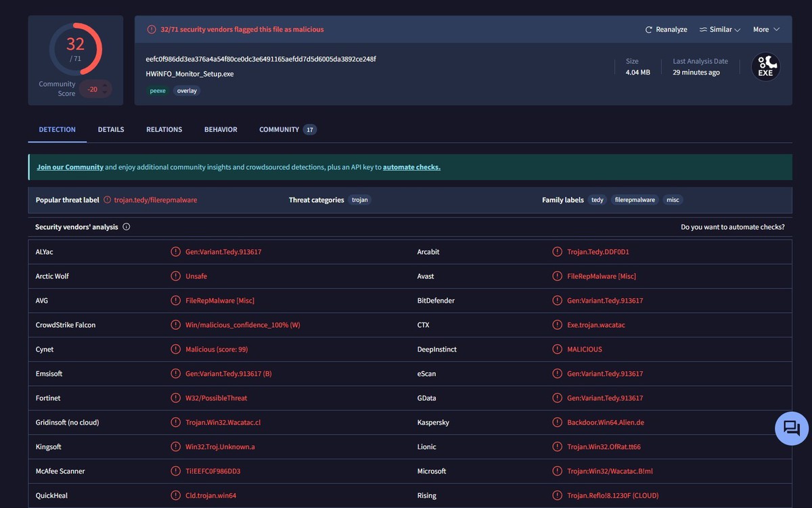Click warning icon in malicious flagged banner
Screen dimensions: 812x508
tap(152, 30)
